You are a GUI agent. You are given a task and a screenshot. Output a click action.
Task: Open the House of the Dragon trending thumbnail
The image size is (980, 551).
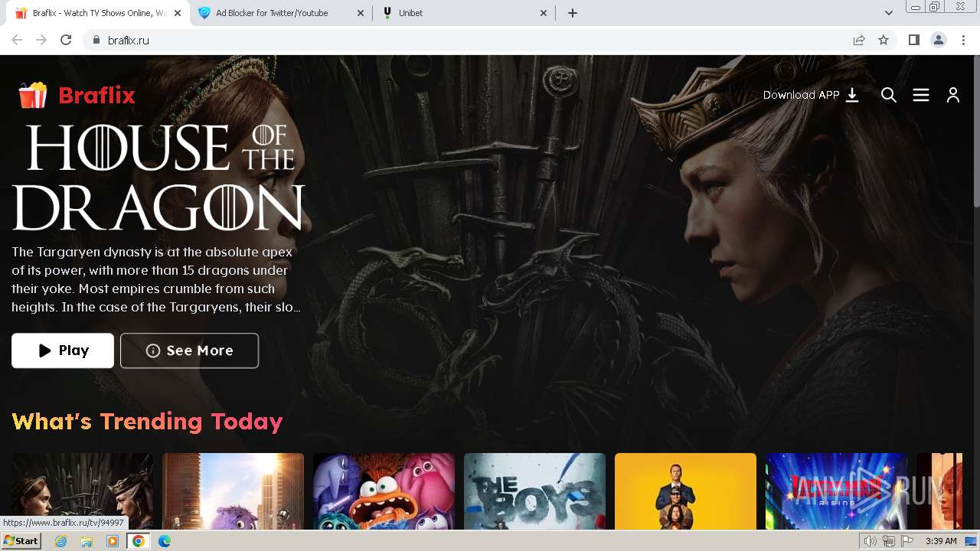pyautogui.click(x=82, y=491)
